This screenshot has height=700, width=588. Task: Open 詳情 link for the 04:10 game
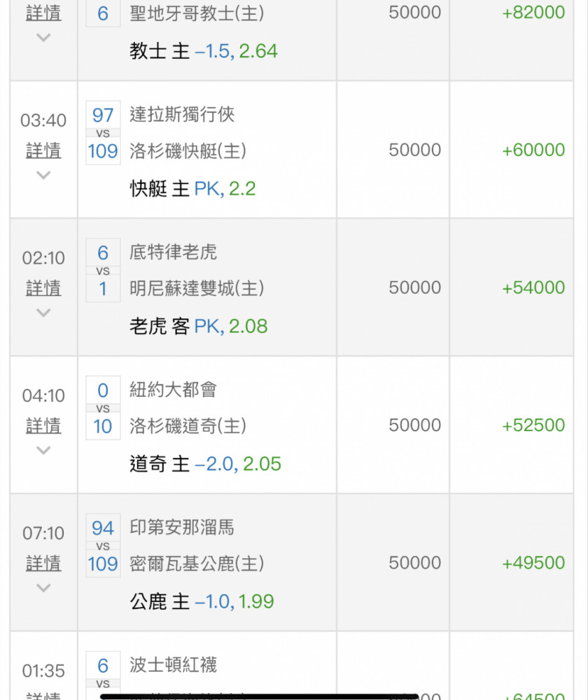[43, 426]
